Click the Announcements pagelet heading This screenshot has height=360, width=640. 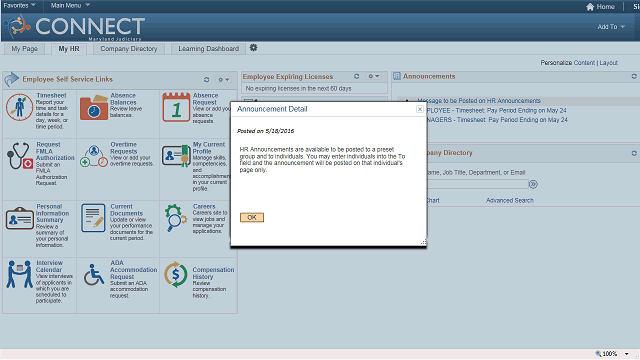tap(429, 76)
